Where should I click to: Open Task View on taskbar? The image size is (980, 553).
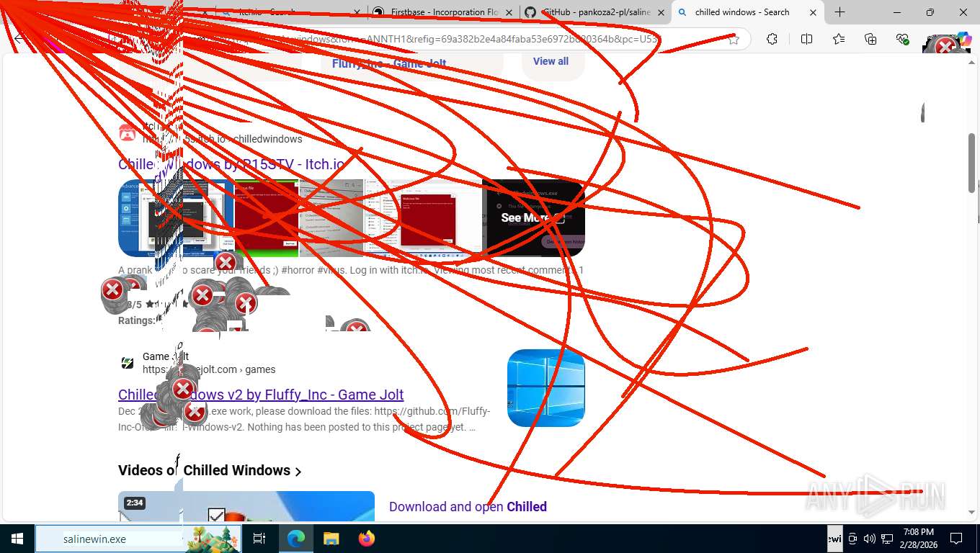click(259, 539)
